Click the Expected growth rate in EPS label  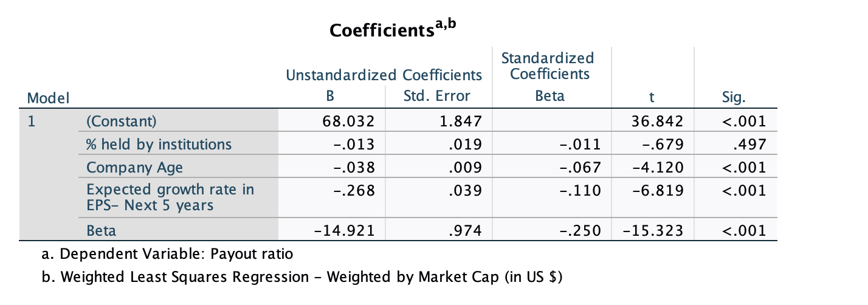[x=170, y=197]
